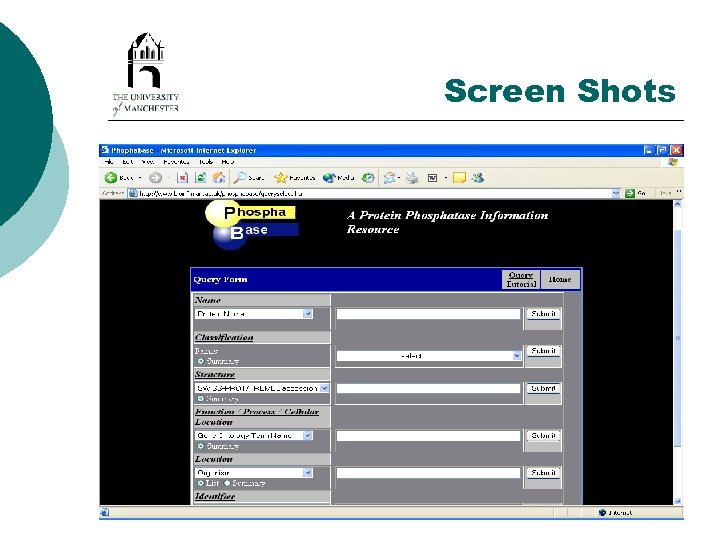This screenshot has height=540, width=720.
Task: Click the Internet zone globe in status bar
Action: [602, 512]
